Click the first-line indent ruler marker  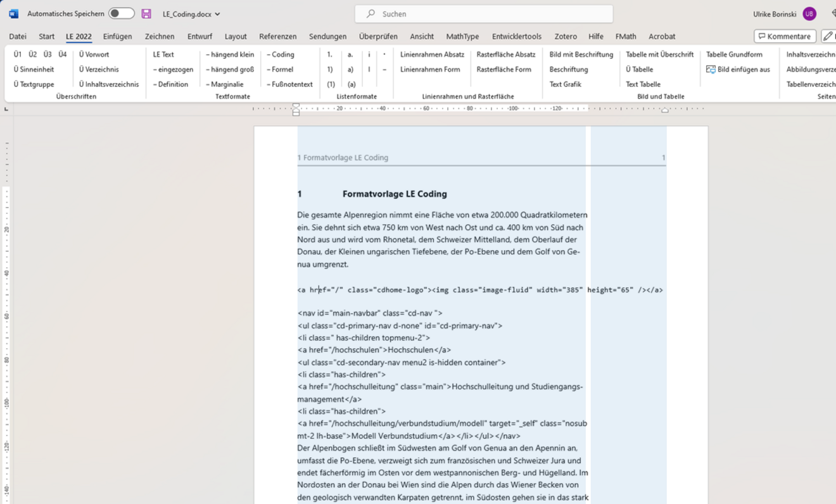click(x=296, y=106)
